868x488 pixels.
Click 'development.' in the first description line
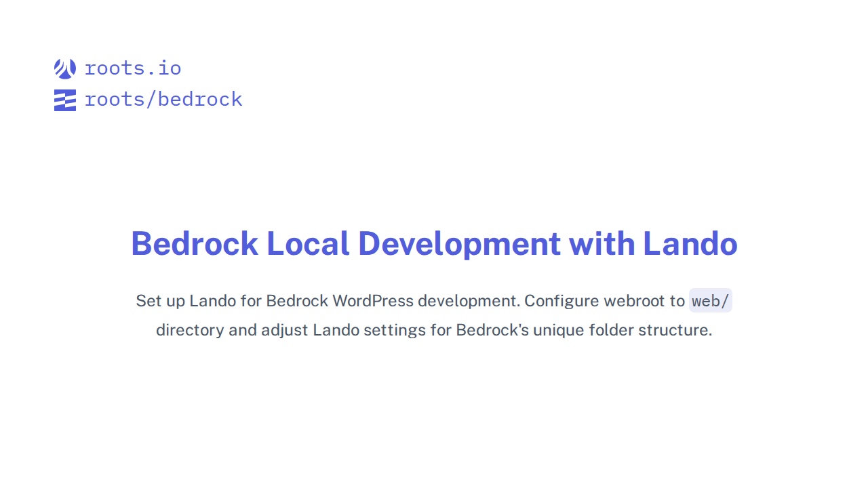coord(469,301)
